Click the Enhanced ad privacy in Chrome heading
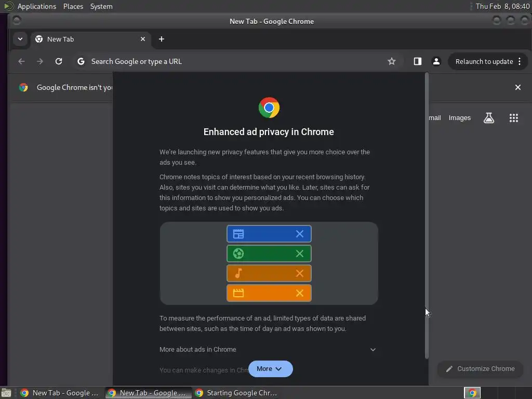Image resolution: width=532 pixels, height=399 pixels. [x=269, y=132]
